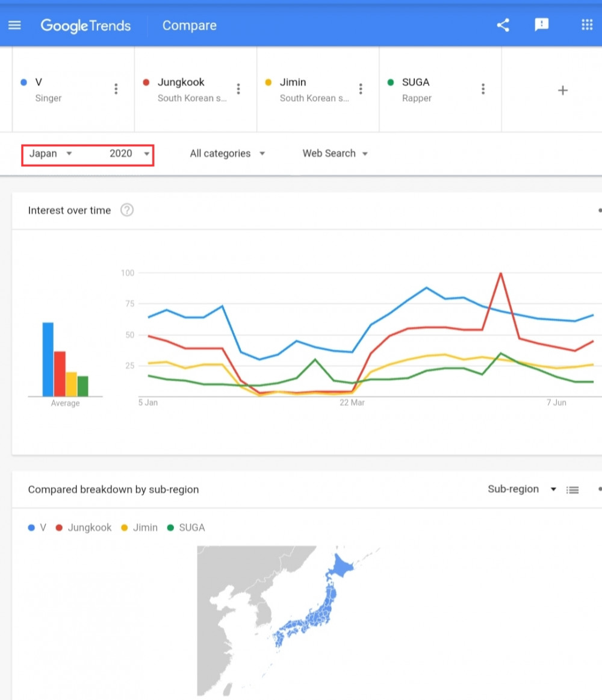This screenshot has height=700, width=602.
Task: Click the Google Trends logo
Action: pyautogui.click(x=85, y=26)
